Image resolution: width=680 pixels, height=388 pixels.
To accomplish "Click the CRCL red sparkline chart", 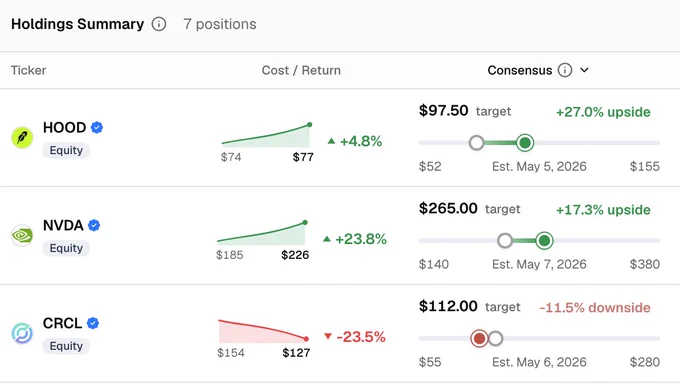I will point(264,331).
